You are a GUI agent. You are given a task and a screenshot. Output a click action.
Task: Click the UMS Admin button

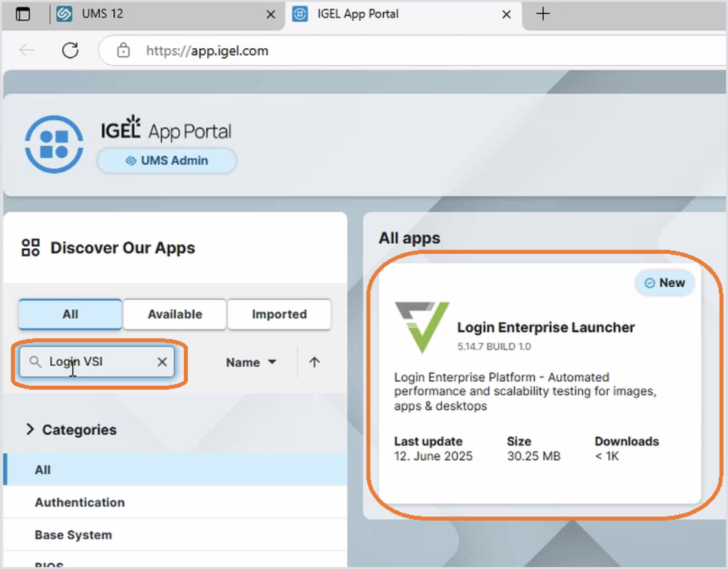pos(167,161)
